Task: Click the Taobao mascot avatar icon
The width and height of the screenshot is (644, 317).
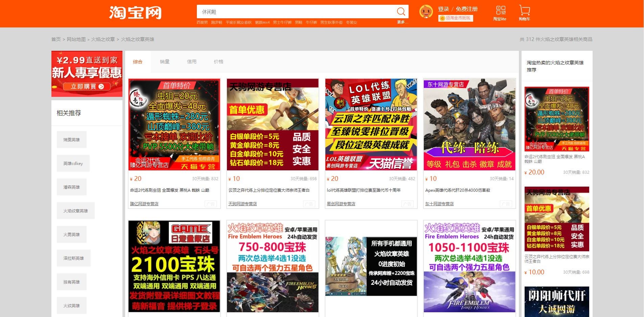Action: pyautogui.click(x=426, y=12)
